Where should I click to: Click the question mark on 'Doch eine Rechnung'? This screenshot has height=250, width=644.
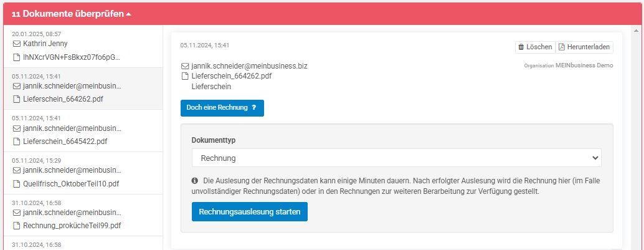click(254, 108)
